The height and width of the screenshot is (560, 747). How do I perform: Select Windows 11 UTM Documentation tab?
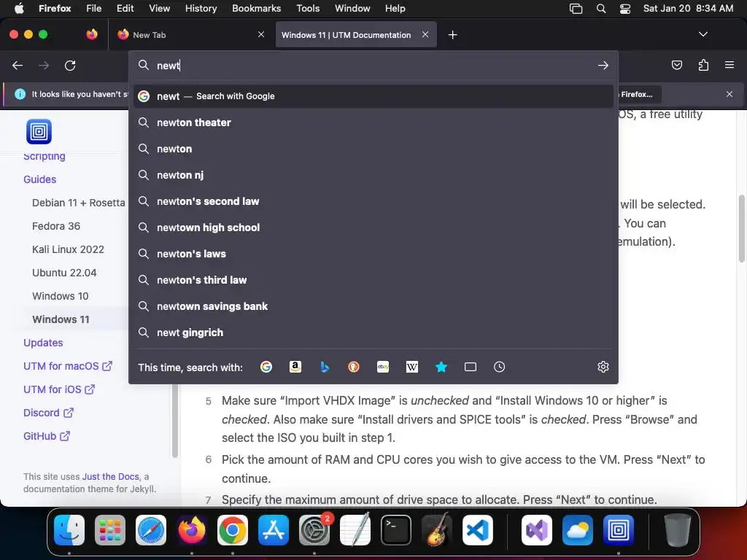356,35
